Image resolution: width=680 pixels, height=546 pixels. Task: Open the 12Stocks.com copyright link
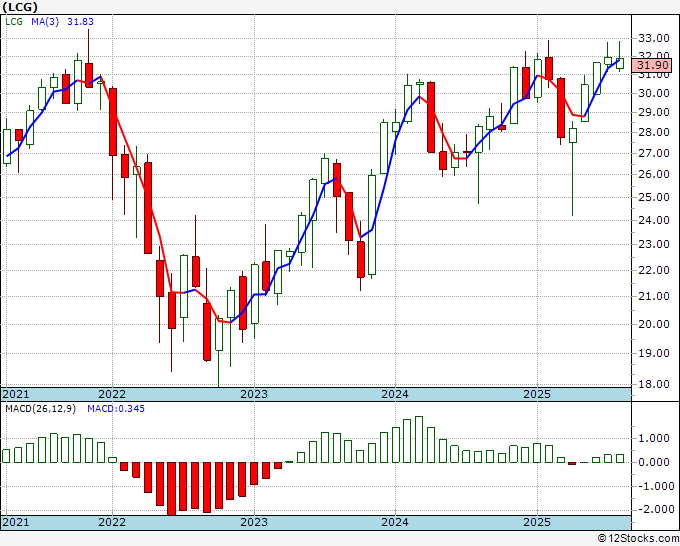click(x=638, y=539)
